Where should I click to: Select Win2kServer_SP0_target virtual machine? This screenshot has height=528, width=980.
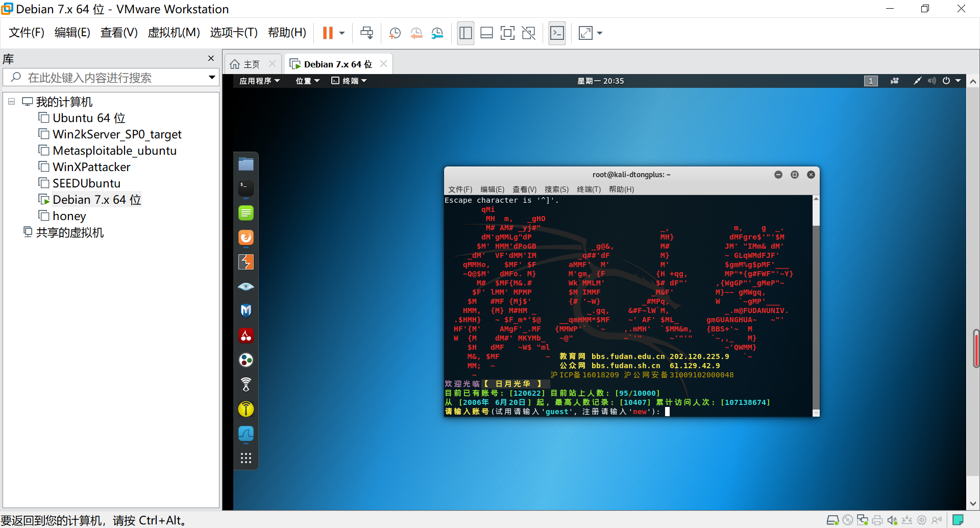click(117, 134)
